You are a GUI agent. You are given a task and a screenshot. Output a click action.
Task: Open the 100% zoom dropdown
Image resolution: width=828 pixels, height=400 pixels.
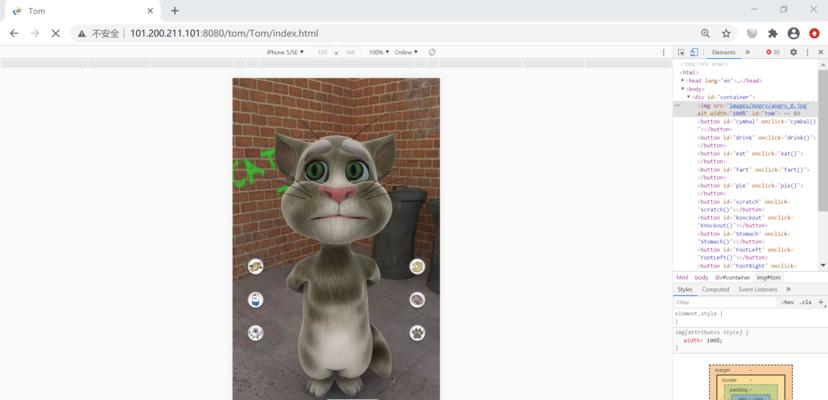point(379,52)
